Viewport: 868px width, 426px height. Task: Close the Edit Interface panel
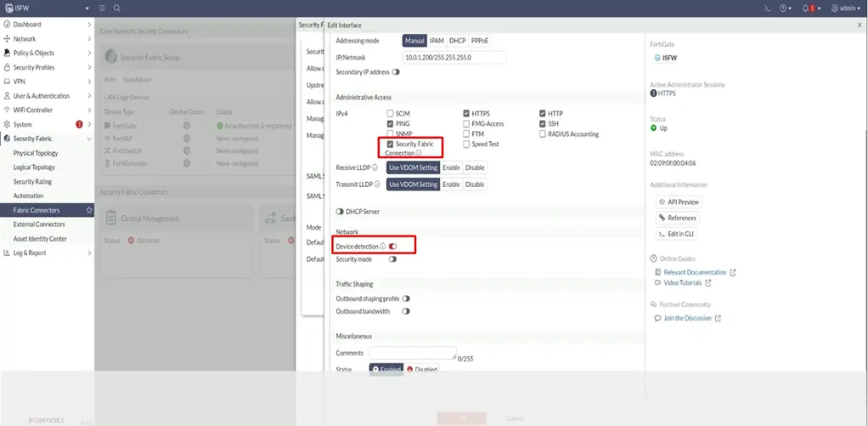point(860,25)
